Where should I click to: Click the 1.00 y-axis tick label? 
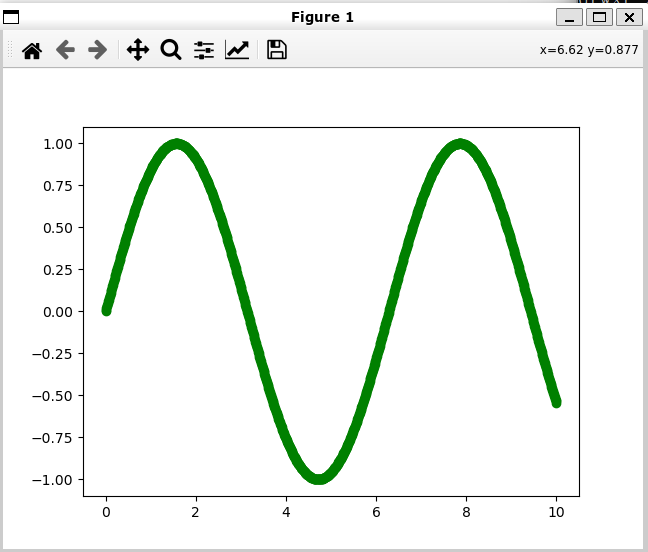58,144
